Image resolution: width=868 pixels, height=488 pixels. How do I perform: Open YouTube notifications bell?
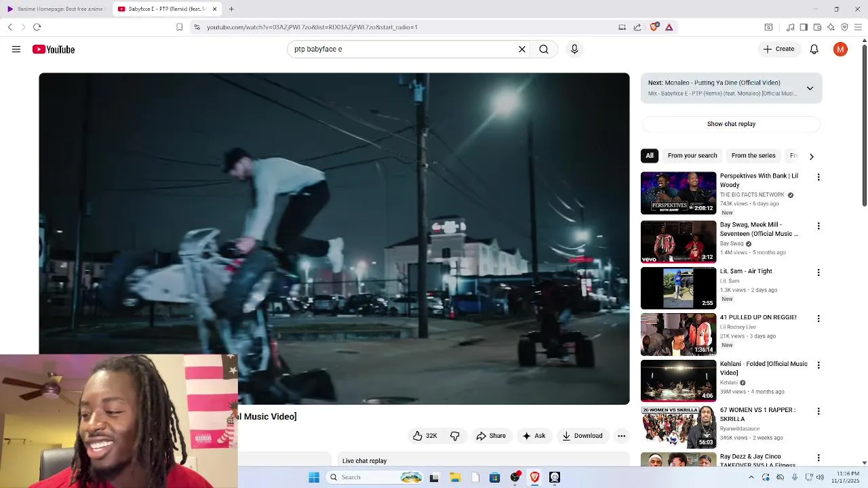coord(814,49)
